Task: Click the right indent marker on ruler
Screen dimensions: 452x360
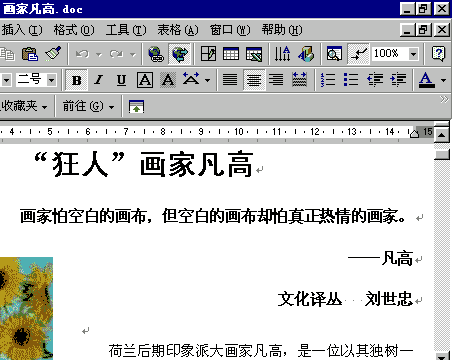Action: tap(414, 134)
